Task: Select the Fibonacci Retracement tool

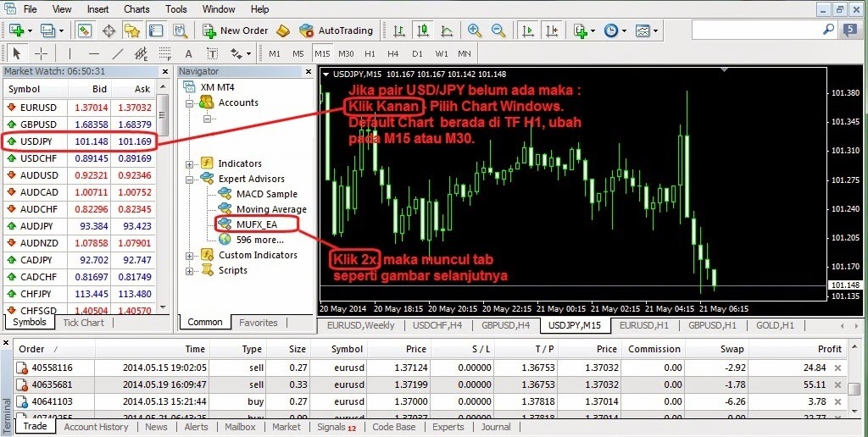Action: pyautogui.click(x=165, y=53)
